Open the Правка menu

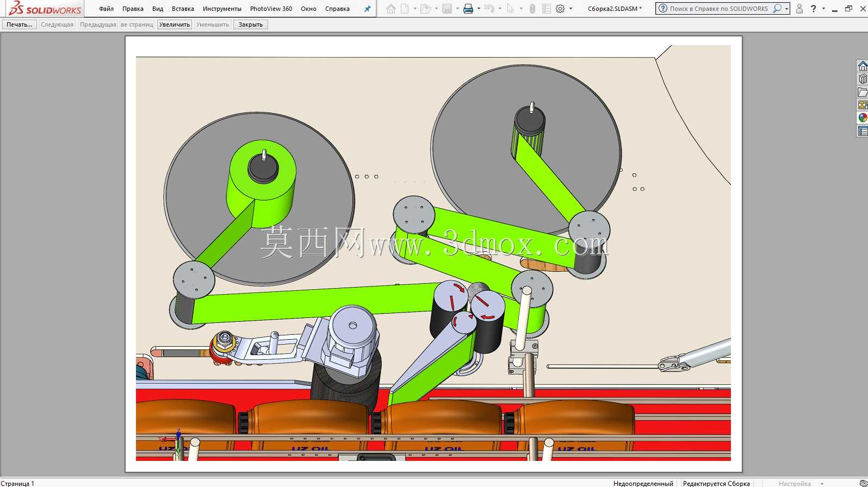(133, 9)
